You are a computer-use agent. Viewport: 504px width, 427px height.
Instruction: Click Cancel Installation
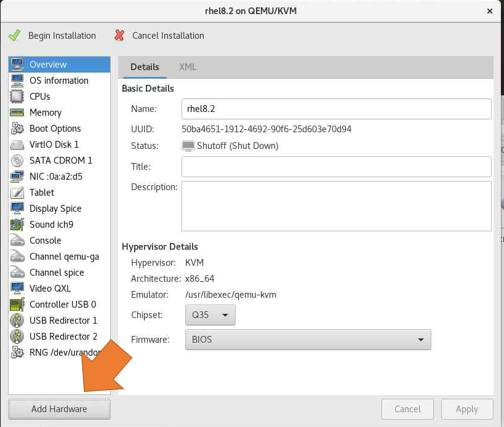click(167, 36)
